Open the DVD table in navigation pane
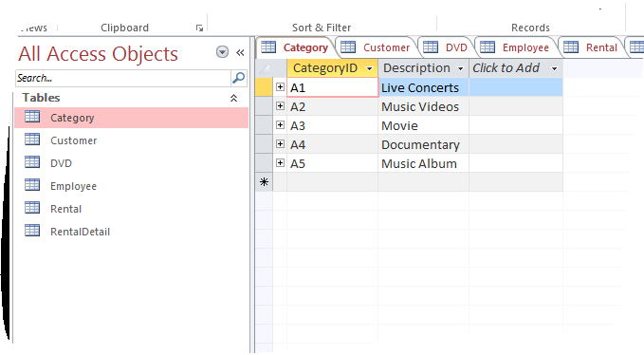Screen dimensions: 644x355 click(132, 163)
